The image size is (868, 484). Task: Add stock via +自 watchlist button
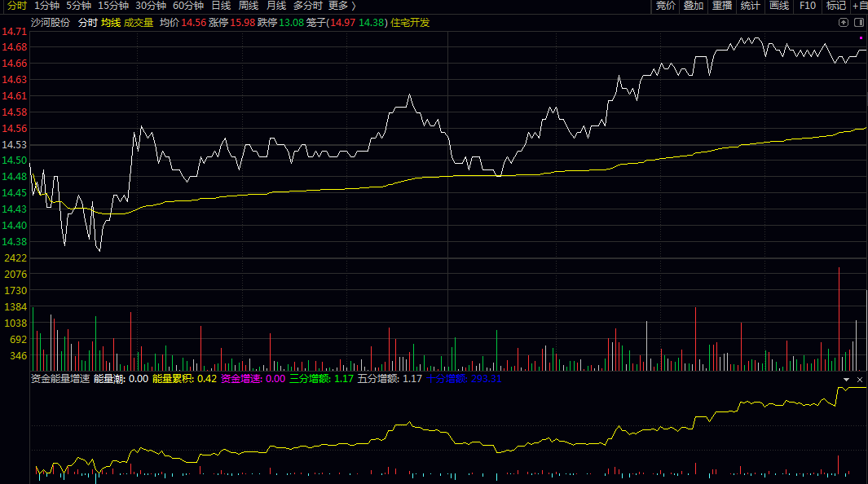coord(859,6)
